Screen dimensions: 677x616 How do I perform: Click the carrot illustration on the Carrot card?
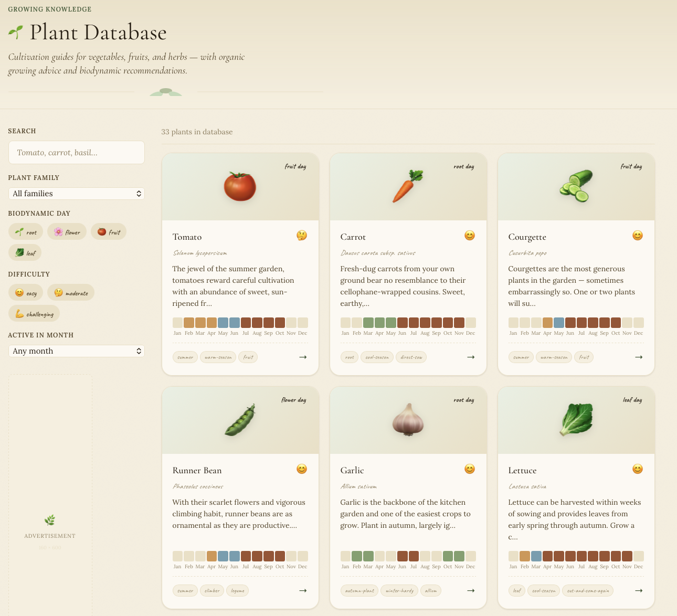point(408,186)
